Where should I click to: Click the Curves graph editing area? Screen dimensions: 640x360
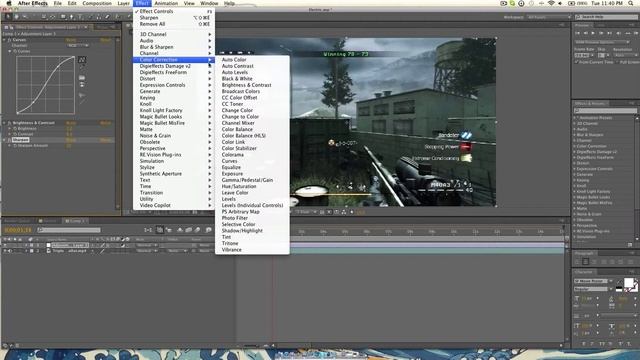point(45,85)
